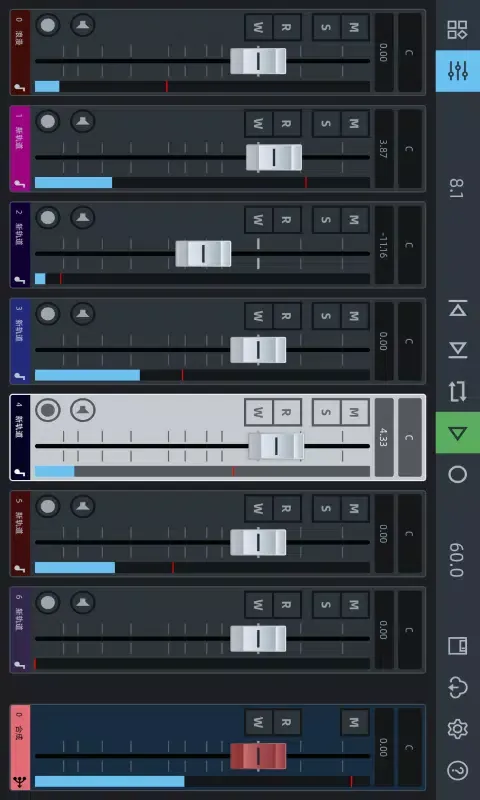Jump to start with the rewind icon
This screenshot has height=800, width=480.
[458, 308]
